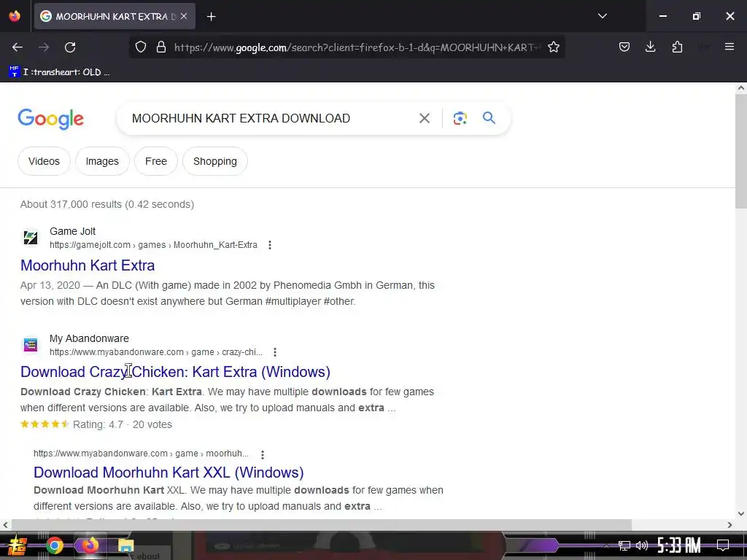Click the horizontal scrollbar thumb
Image resolution: width=747 pixels, height=560 pixels.
tap(322, 525)
